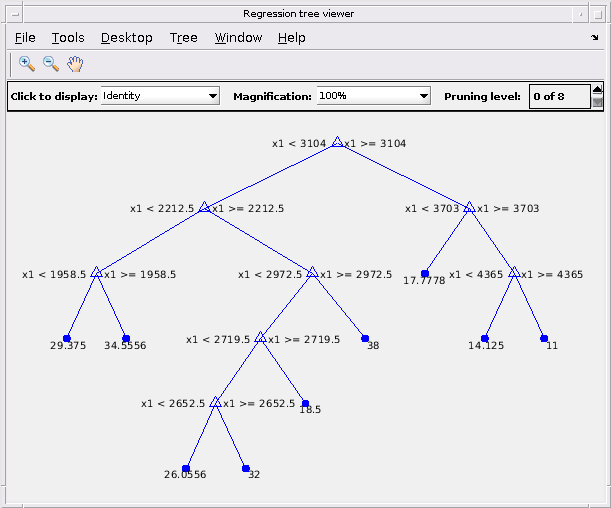611x508 pixels.
Task: Open the Desktop menu
Action: pyautogui.click(x=127, y=38)
